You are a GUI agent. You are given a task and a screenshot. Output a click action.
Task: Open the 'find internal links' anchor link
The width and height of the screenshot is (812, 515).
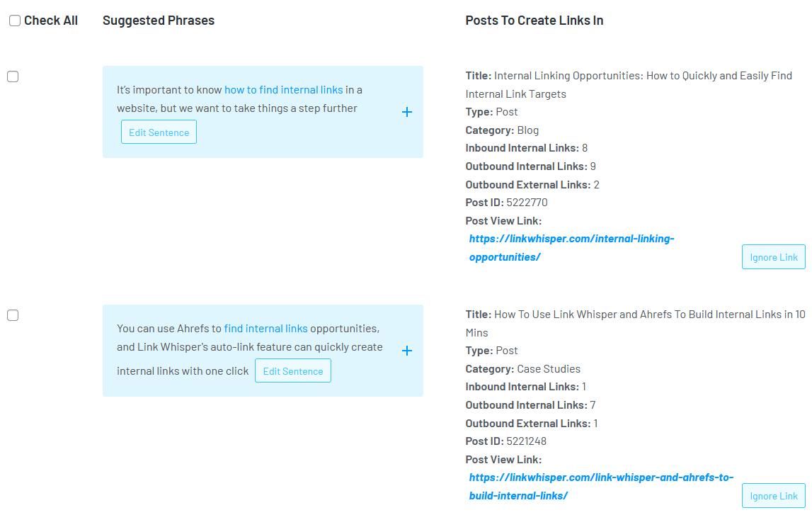pyautogui.click(x=265, y=328)
